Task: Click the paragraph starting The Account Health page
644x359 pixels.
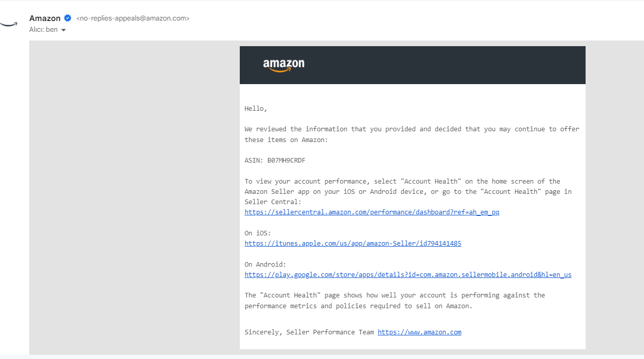Action: (x=394, y=301)
